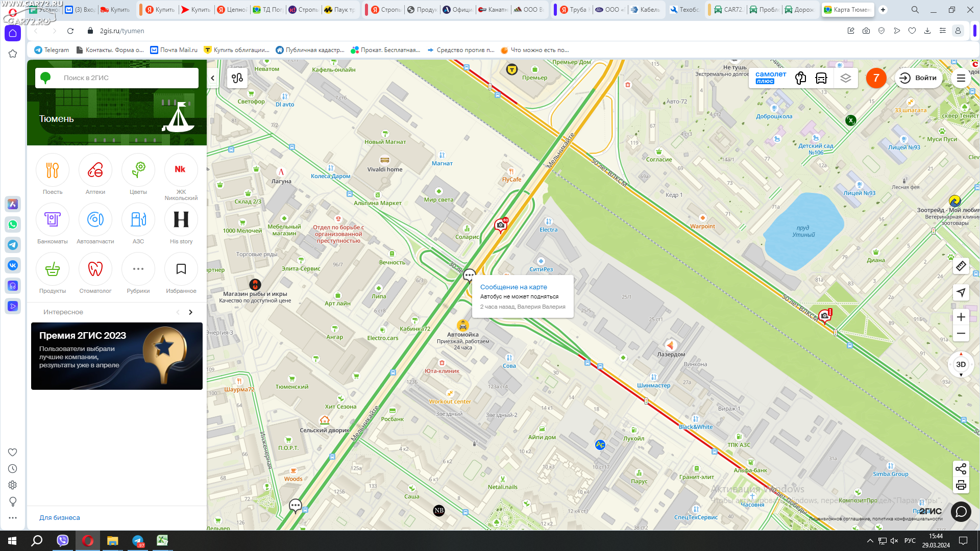The image size is (980, 551).
Task: Toggle the pedestrian/city guide layer icon
Action: 801,78
